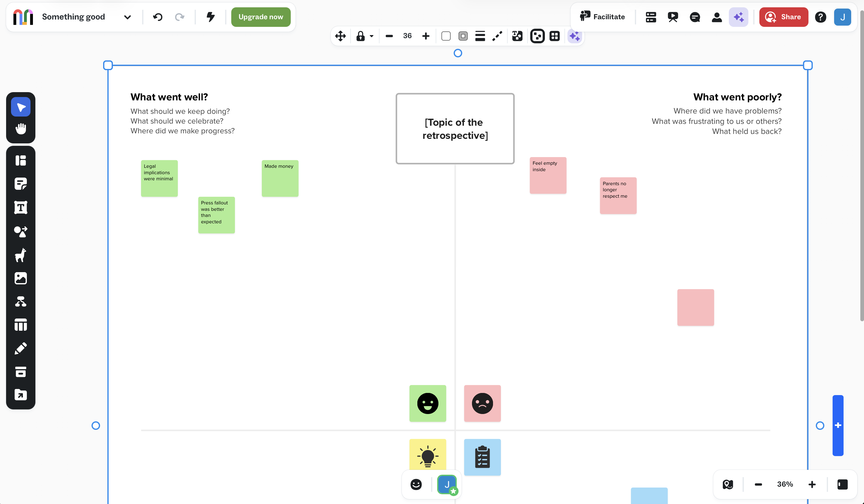Screen dimensions: 864x504
Task: Select the pointer arrow tool
Action: tap(20, 107)
